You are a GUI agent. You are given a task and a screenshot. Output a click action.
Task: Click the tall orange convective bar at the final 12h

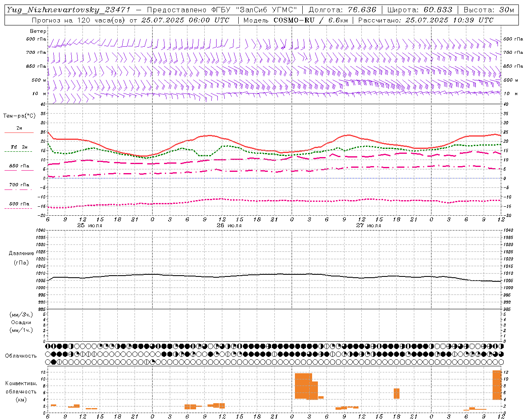[497, 385]
